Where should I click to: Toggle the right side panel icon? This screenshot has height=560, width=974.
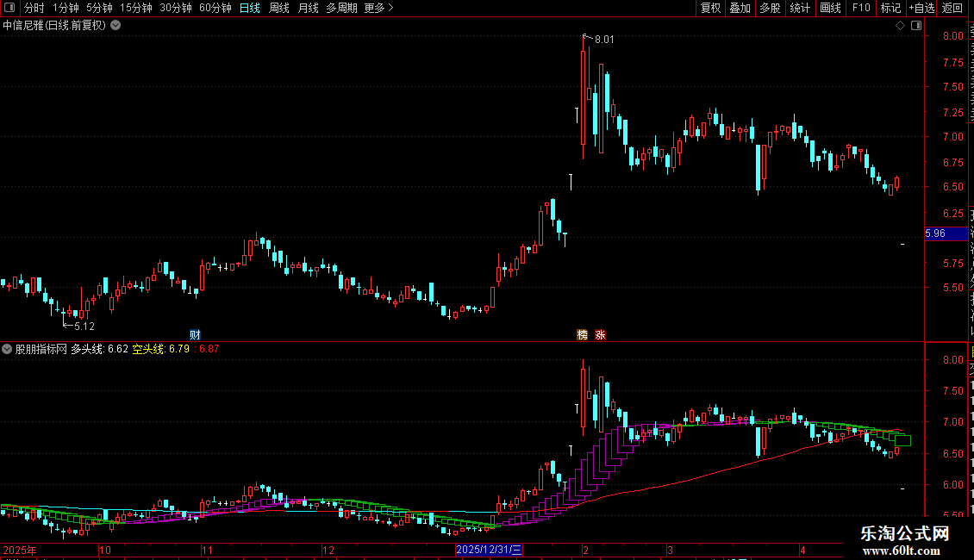click(x=916, y=26)
